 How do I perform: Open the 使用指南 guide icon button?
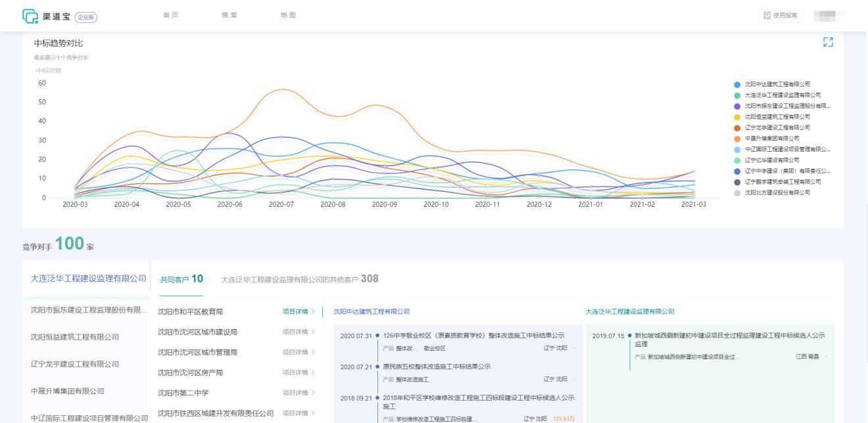(781, 16)
